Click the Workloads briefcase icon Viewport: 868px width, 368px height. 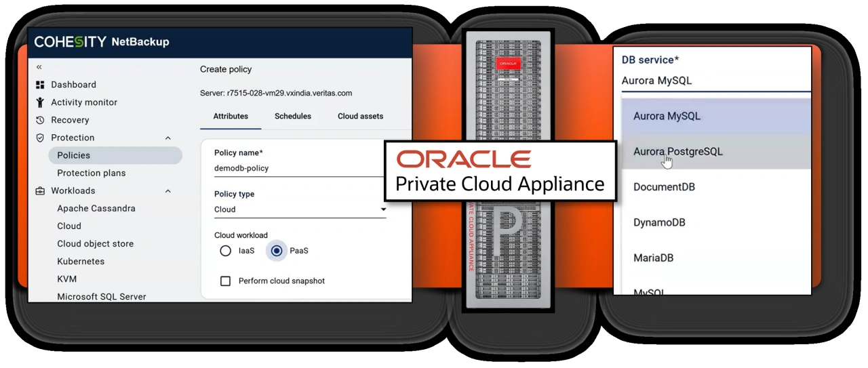(x=40, y=190)
